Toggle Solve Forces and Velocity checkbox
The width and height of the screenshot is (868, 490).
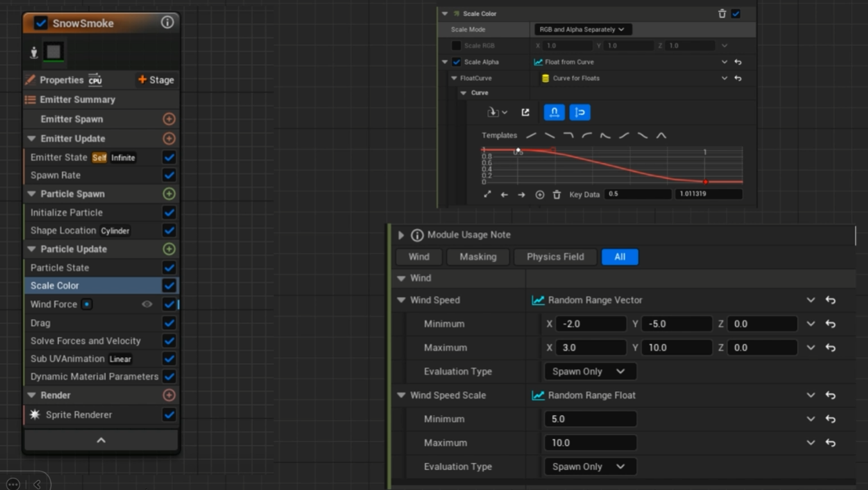pos(169,341)
